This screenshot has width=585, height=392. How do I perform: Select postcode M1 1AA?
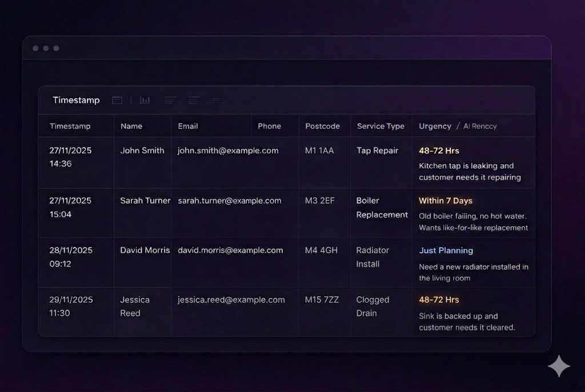pos(319,151)
